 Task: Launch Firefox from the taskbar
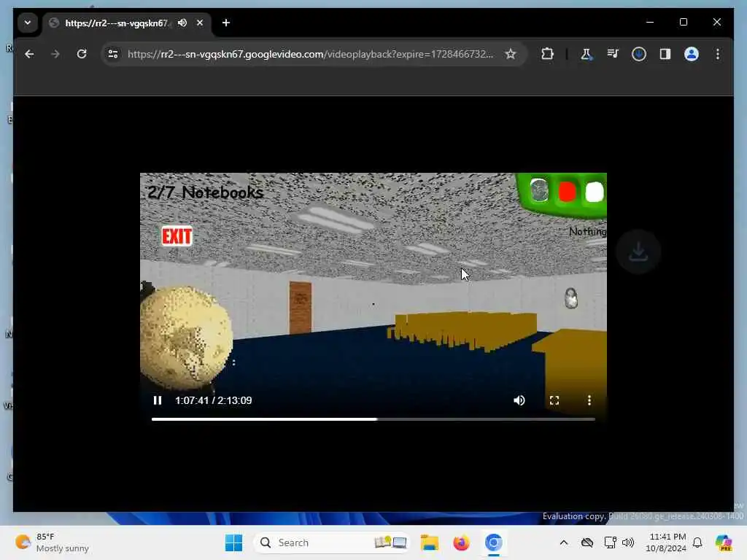461,542
